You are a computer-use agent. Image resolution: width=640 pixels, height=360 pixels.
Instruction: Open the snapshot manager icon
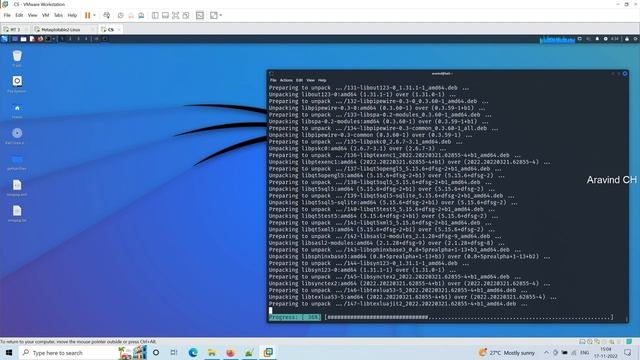click(x=141, y=16)
